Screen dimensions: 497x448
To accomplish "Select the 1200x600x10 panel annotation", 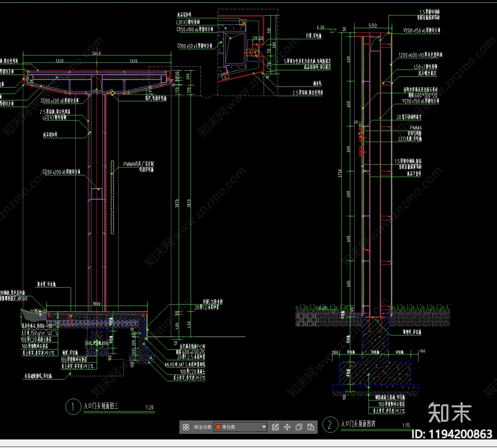I will [421, 55].
